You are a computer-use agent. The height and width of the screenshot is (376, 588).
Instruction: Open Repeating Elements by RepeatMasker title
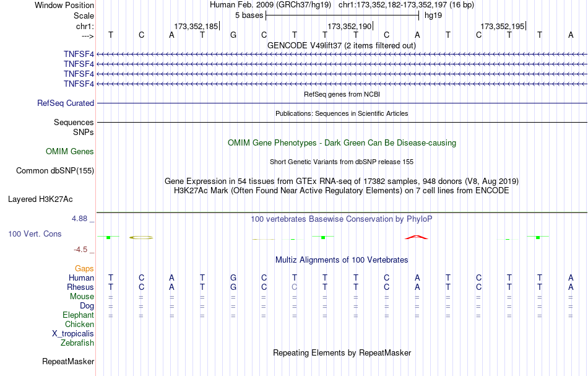(342, 352)
